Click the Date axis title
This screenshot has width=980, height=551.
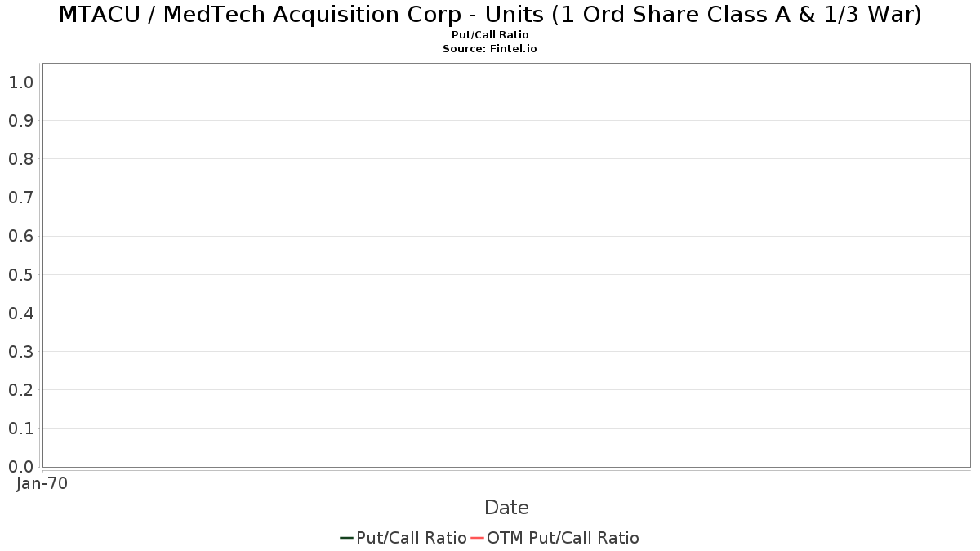506,508
